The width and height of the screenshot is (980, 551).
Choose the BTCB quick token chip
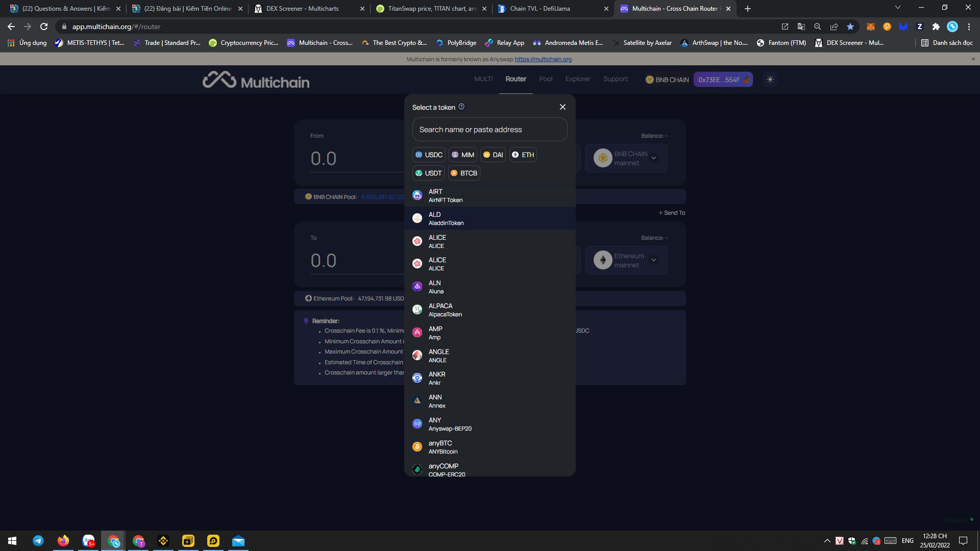464,173
